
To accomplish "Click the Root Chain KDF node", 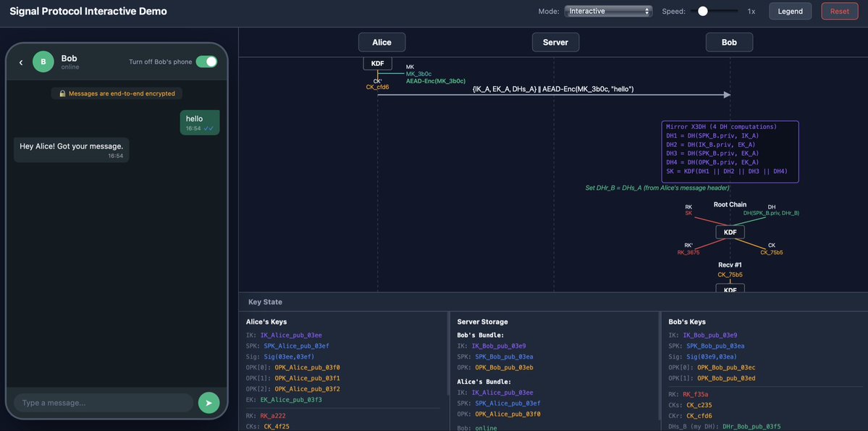I will click(730, 232).
